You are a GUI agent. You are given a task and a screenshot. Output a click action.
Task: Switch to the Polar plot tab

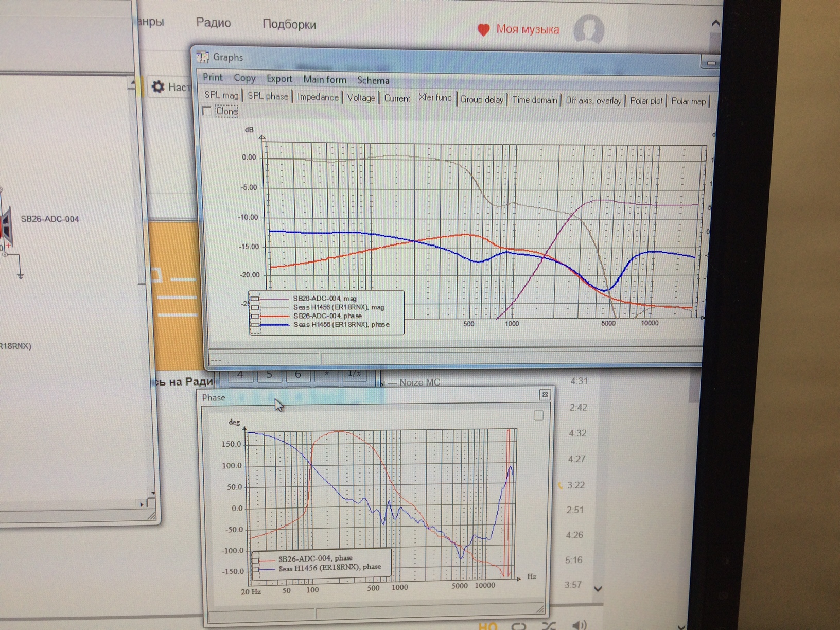click(646, 101)
